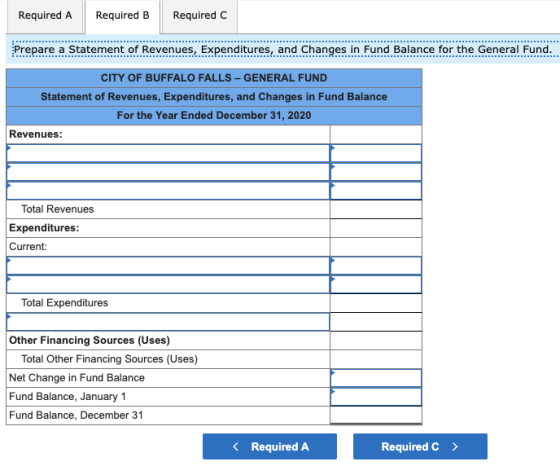The image size is (560, 466).
Task: Click second revenue amount field
Action: coord(376,172)
